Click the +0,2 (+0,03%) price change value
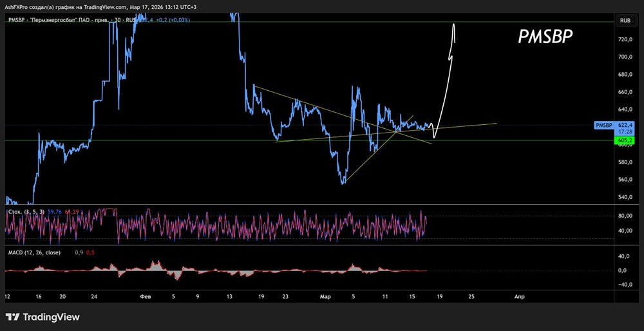Viewport: 644px width, 331px height. (173, 20)
